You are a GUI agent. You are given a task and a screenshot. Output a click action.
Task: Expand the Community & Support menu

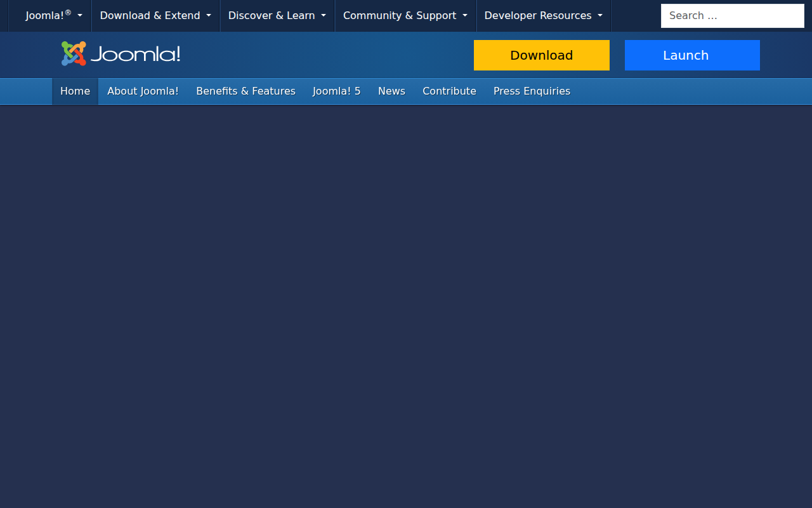click(405, 15)
